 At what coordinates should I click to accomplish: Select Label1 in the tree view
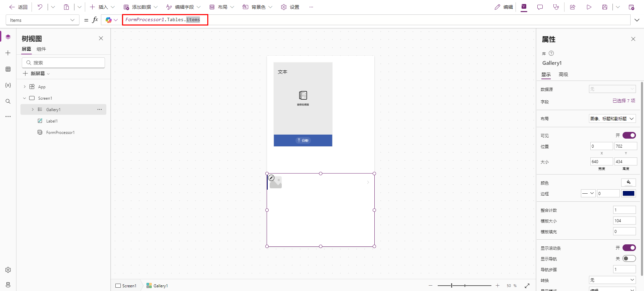[52, 121]
